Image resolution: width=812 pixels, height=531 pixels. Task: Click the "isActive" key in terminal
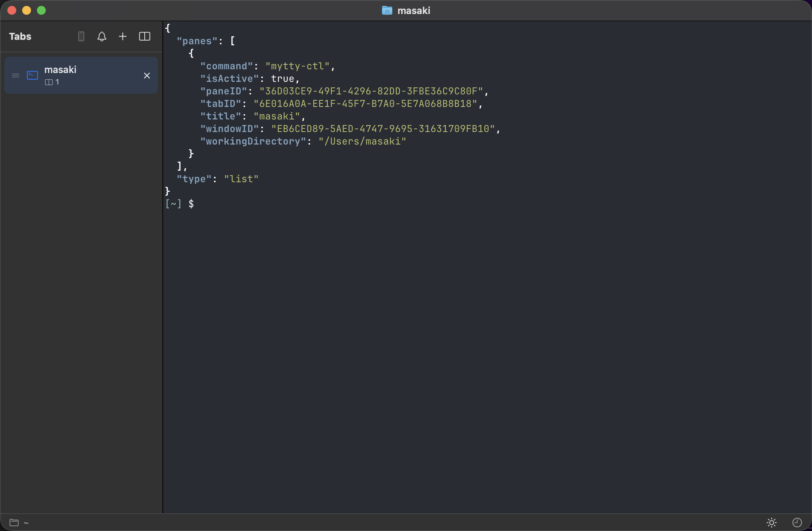click(230, 79)
